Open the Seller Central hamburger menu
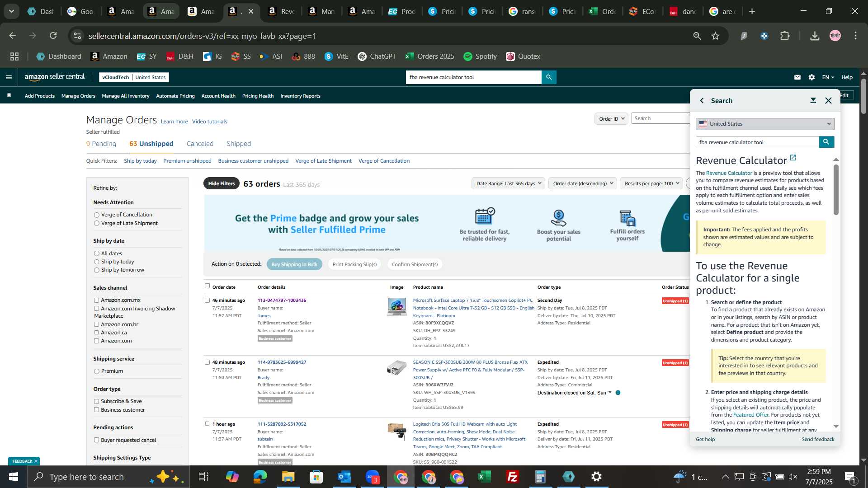 click(9, 77)
